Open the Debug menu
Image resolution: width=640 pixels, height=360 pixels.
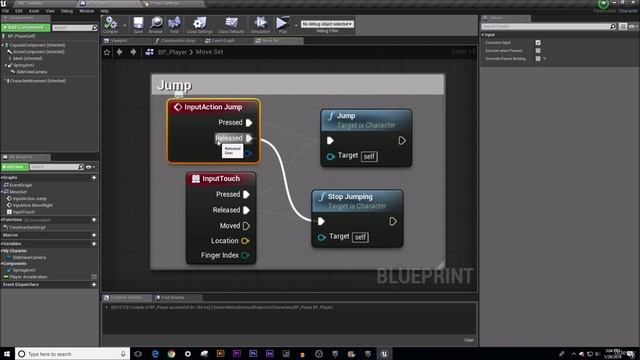[x=67, y=11]
